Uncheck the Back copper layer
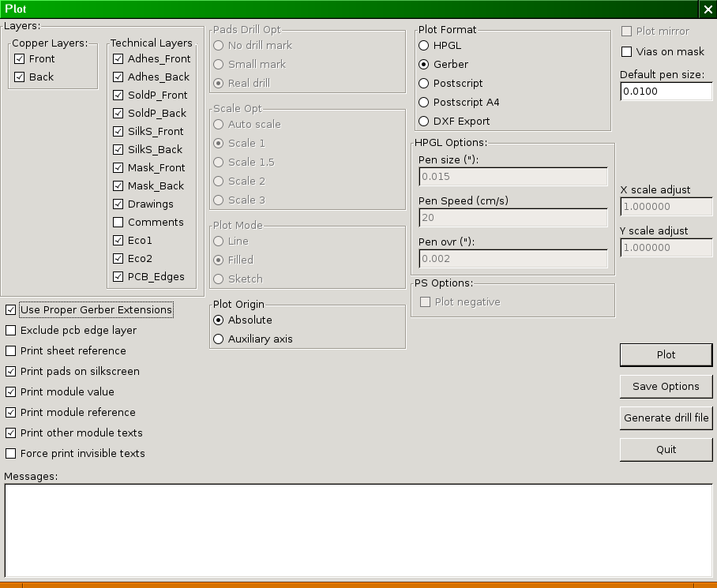717x588 pixels. [20, 77]
